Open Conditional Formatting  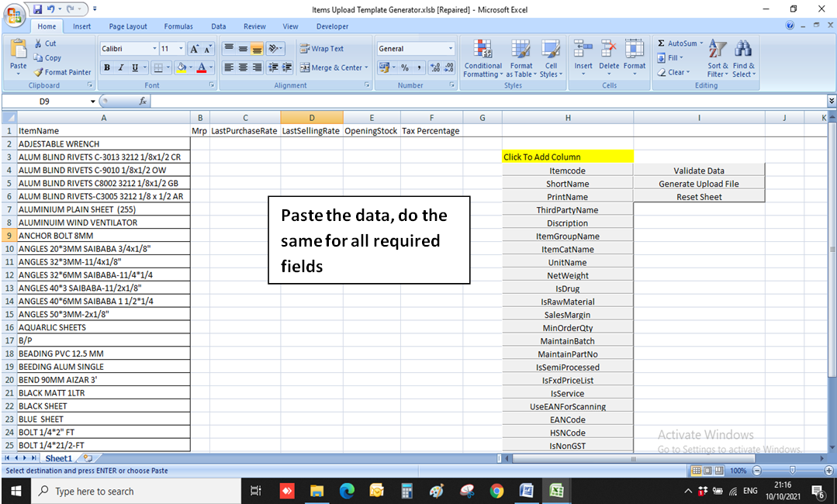pyautogui.click(x=482, y=58)
